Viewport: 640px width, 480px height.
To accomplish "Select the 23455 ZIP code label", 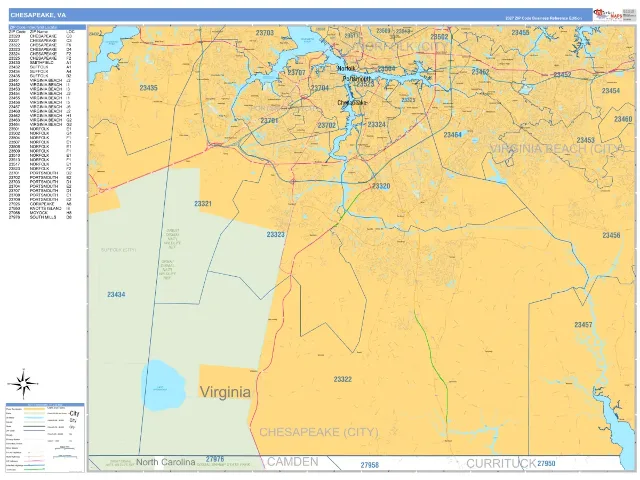I will [520, 32].
